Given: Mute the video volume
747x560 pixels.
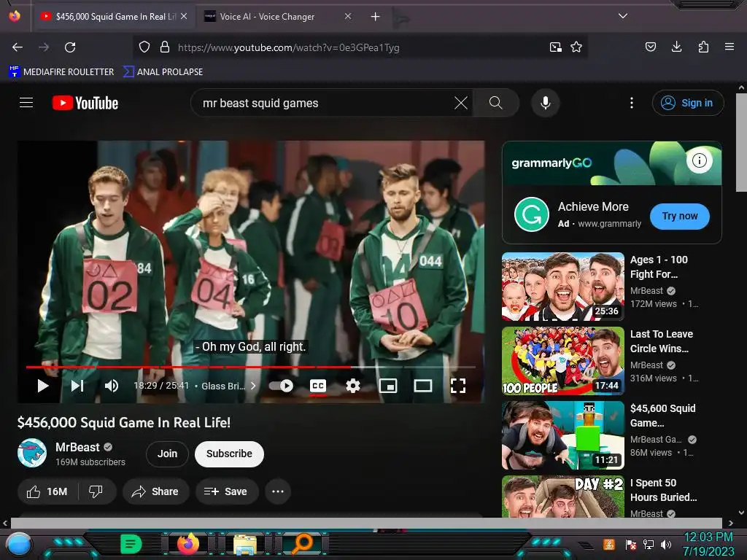Looking at the screenshot, I should 112,386.
